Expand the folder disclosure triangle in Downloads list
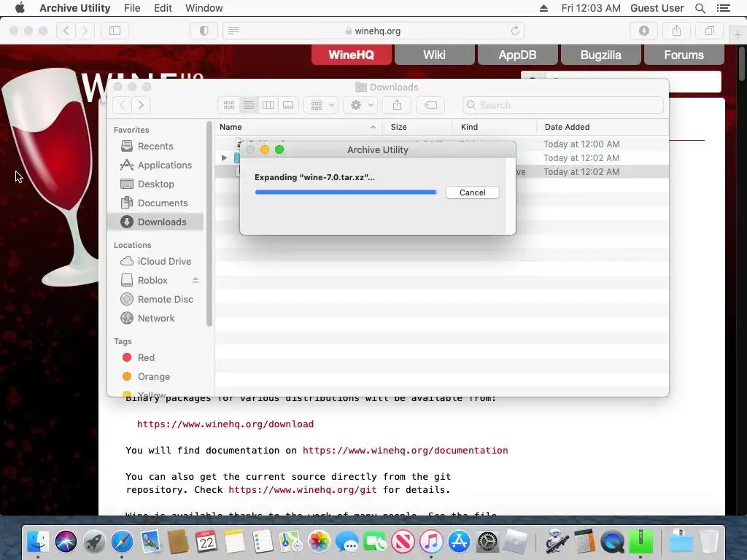 pyautogui.click(x=224, y=157)
